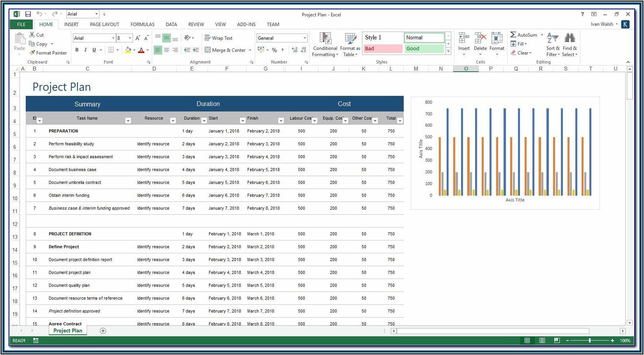Add a new sheet with plus icon
The width and height of the screenshot is (644, 355).
tap(103, 331)
